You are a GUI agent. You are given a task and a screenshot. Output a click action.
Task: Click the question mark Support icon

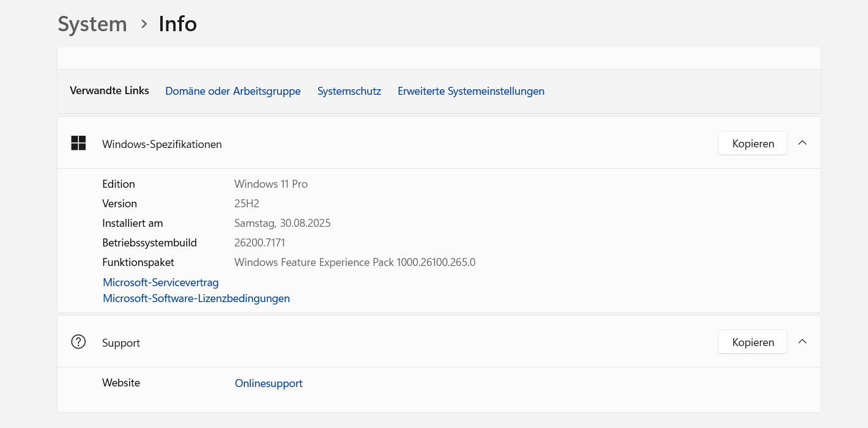click(x=78, y=342)
